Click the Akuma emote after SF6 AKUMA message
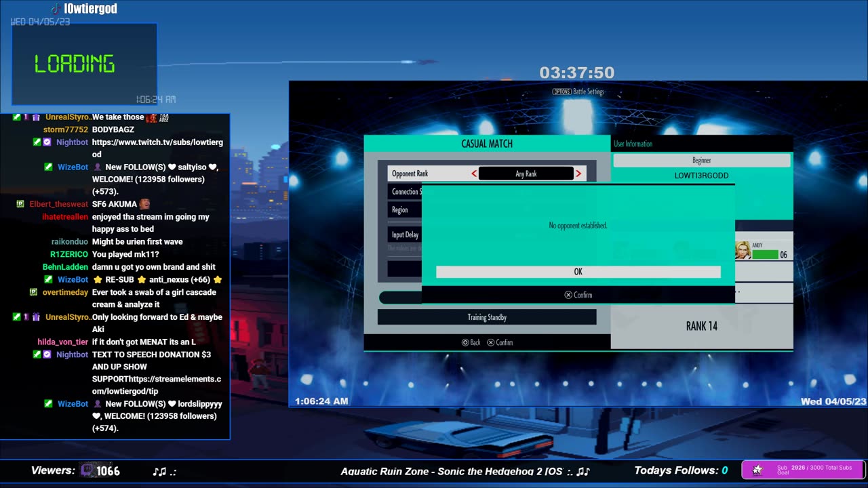868x488 pixels. point(144,204)
